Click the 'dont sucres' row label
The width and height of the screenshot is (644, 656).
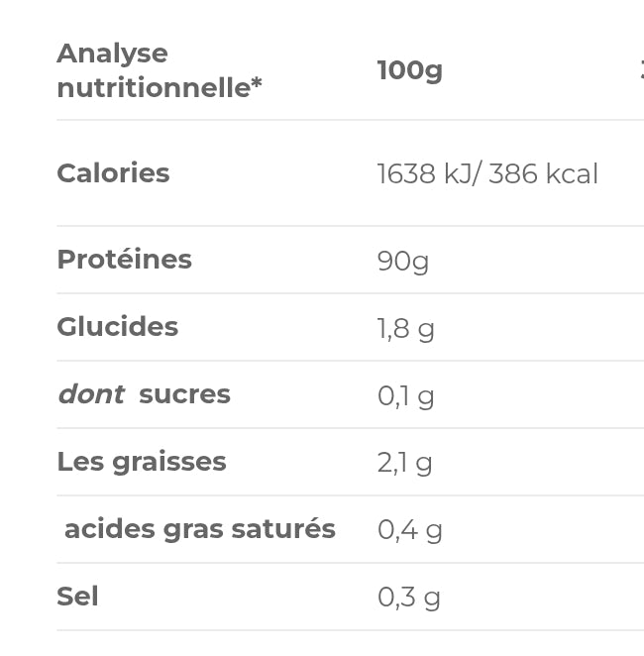coord(145,394)
